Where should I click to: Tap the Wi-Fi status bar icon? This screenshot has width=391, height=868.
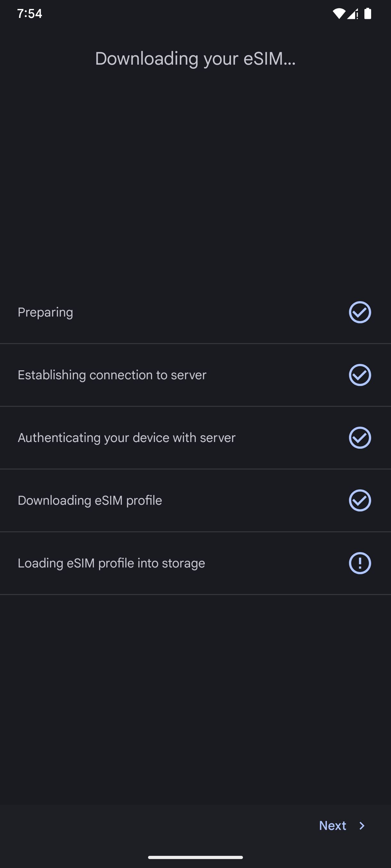point(338,13)
